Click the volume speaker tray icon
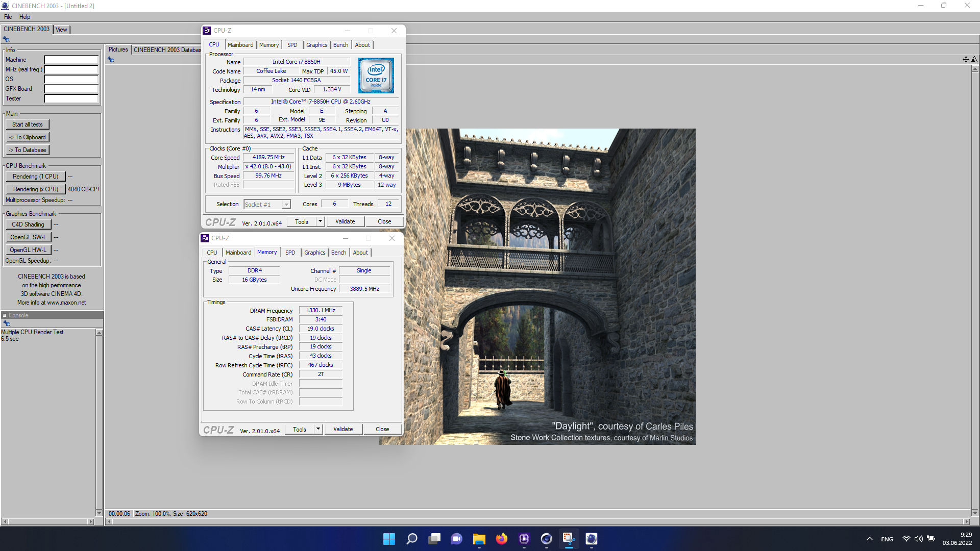The height and width of the screenshot is (551, 980). pyautogui.click(x=918, y=539)
